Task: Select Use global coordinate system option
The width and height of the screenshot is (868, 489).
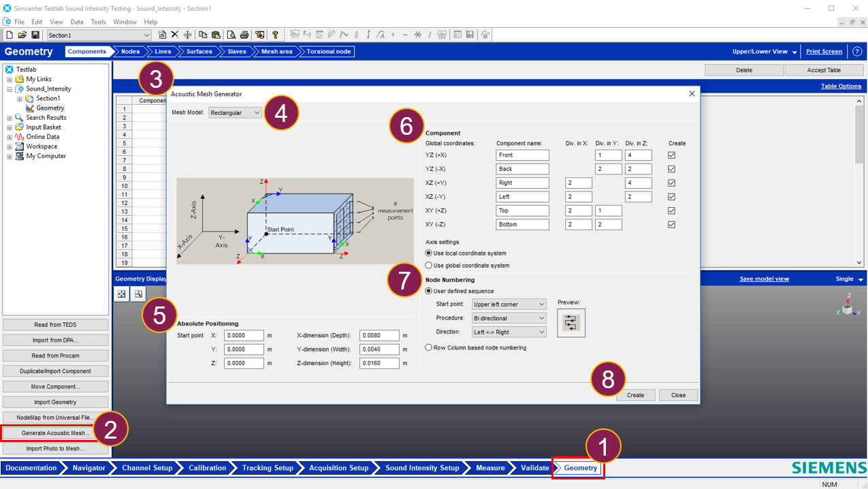Action: click(428, 265)
